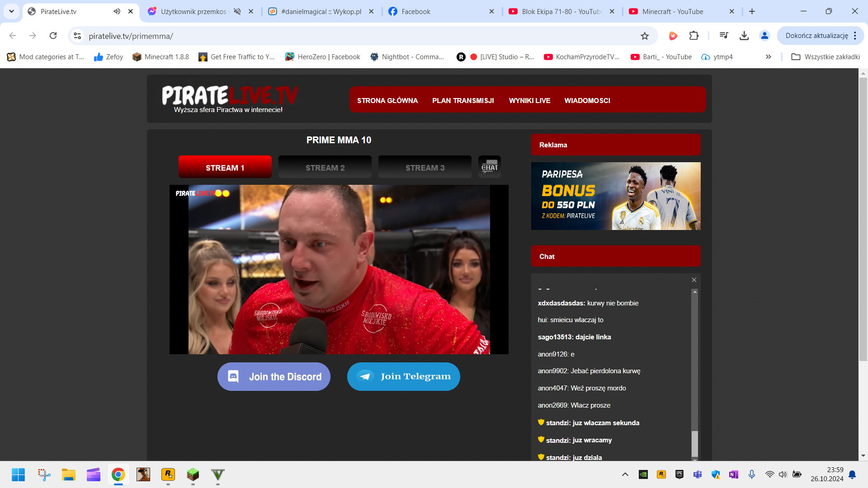
Task: Unmute the Użytkownik przemkos tab
Action: click(237, 11)
